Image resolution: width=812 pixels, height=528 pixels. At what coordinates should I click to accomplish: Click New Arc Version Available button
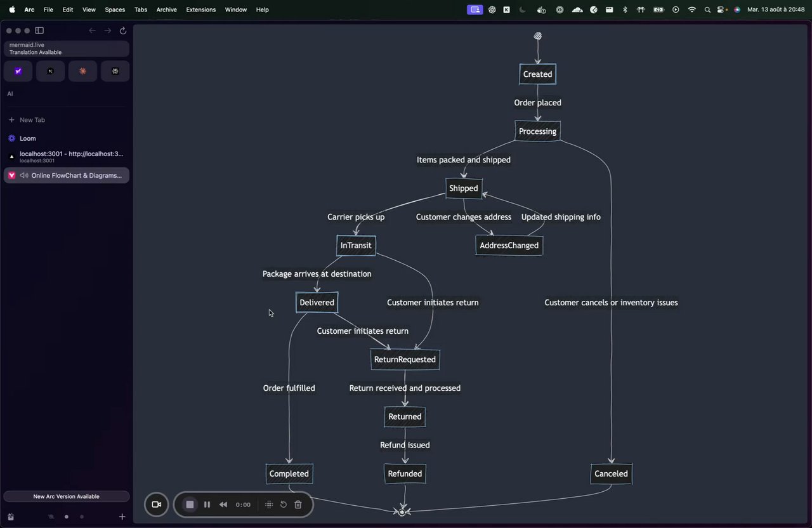pos(67,496)
